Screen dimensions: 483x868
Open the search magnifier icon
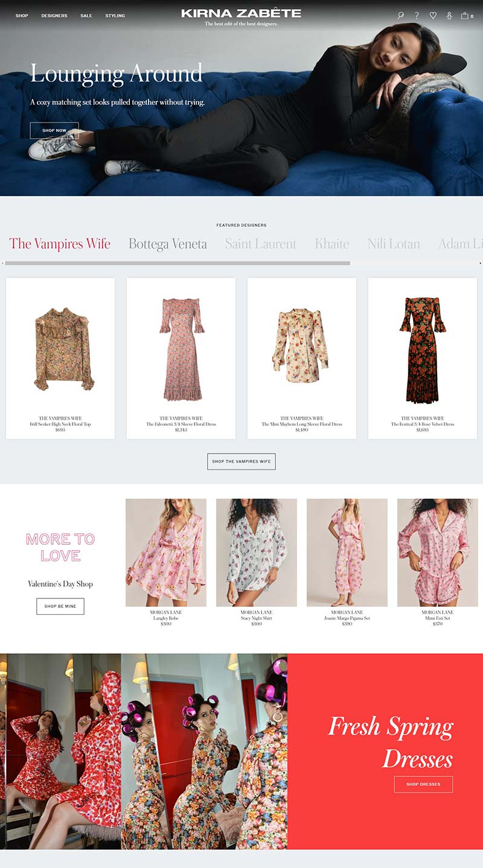click(400, 16)
